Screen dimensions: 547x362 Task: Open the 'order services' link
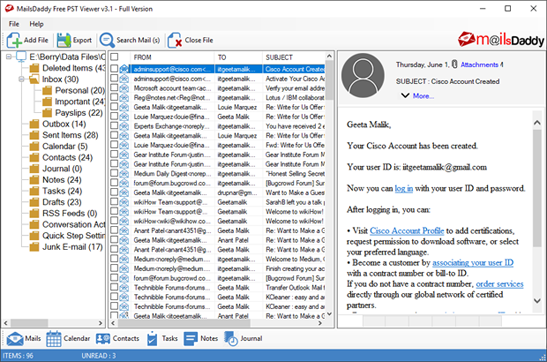(x=500, y=284)
